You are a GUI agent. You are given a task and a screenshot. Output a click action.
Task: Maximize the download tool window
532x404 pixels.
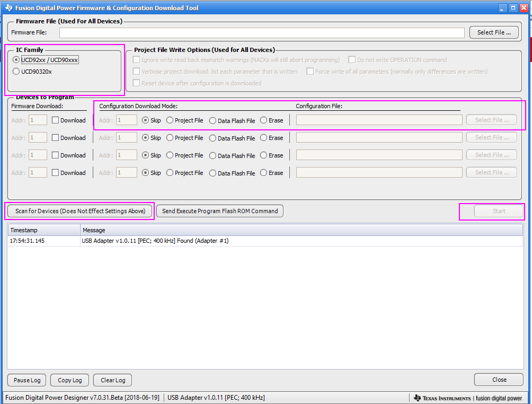click(x=513, y=8)
